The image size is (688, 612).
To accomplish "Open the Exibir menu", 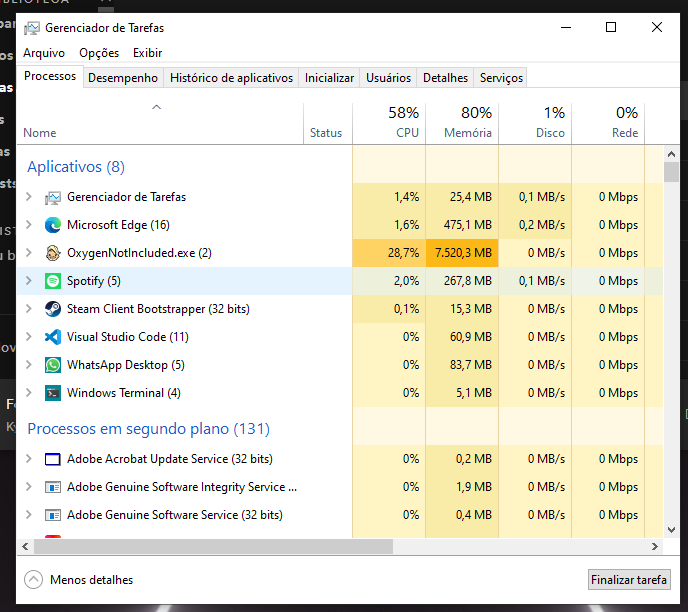I will tap(147, 53).
